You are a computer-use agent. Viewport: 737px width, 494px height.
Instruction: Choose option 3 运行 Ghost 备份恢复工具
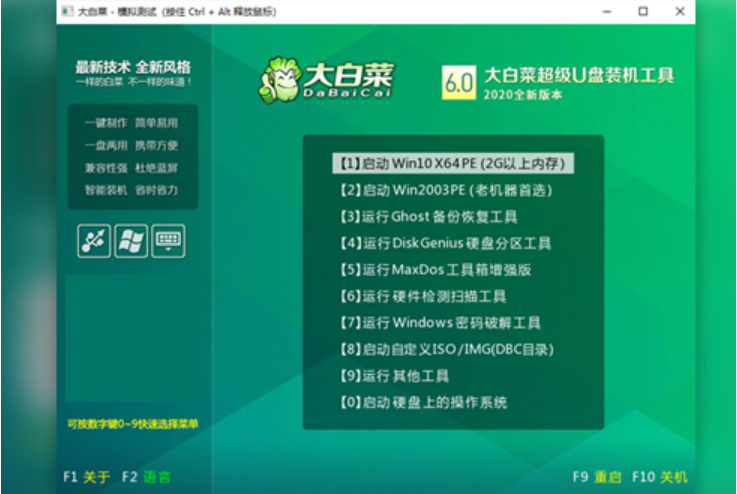[x=429, y=217]
